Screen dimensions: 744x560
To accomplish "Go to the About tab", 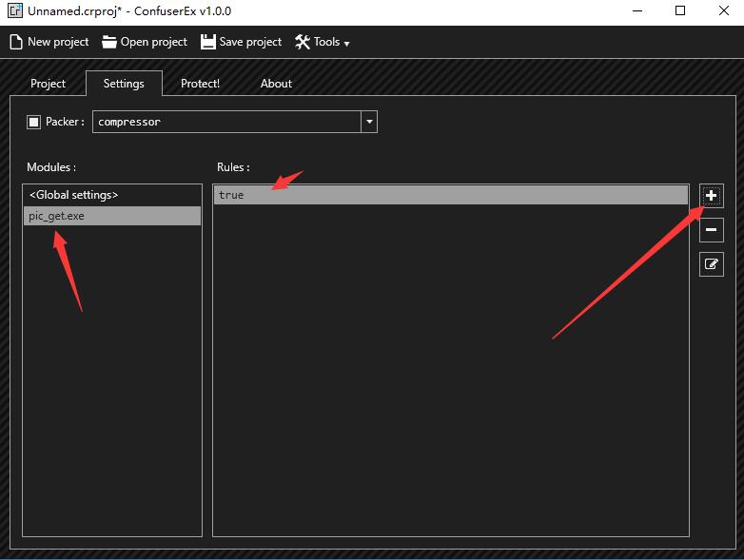I will coord(276,84).
